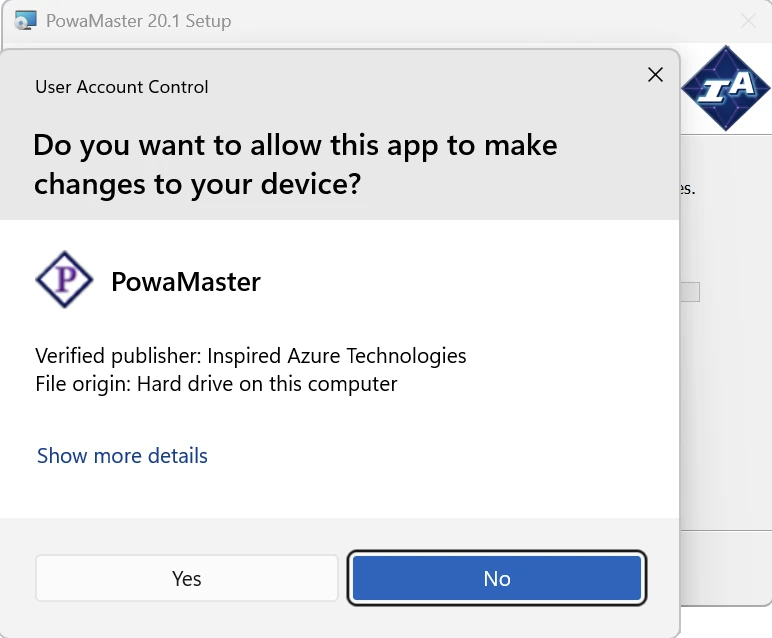
Task: Click No to deny the app
Action: coord(497,578)
